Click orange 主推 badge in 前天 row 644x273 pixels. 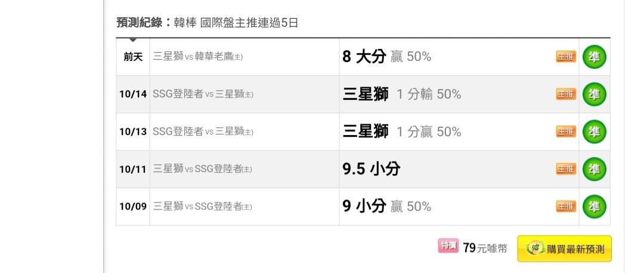tap(565, 57)
